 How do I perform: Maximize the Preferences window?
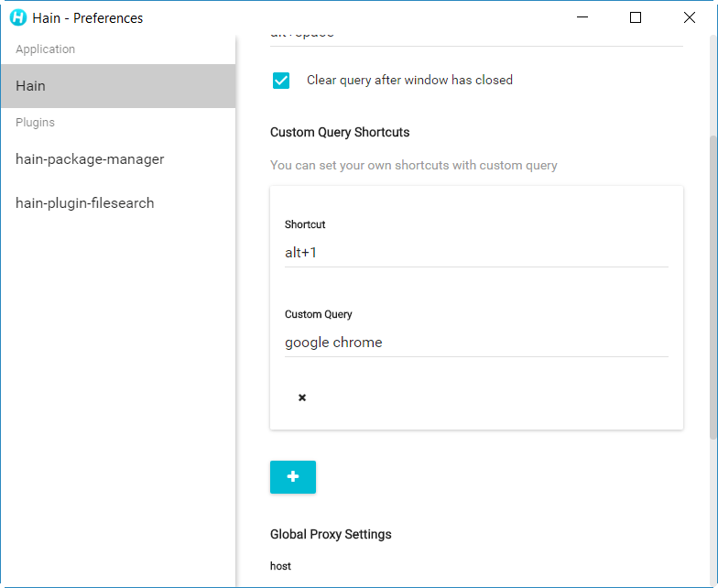pyautogui.click(x=636, y=17)
